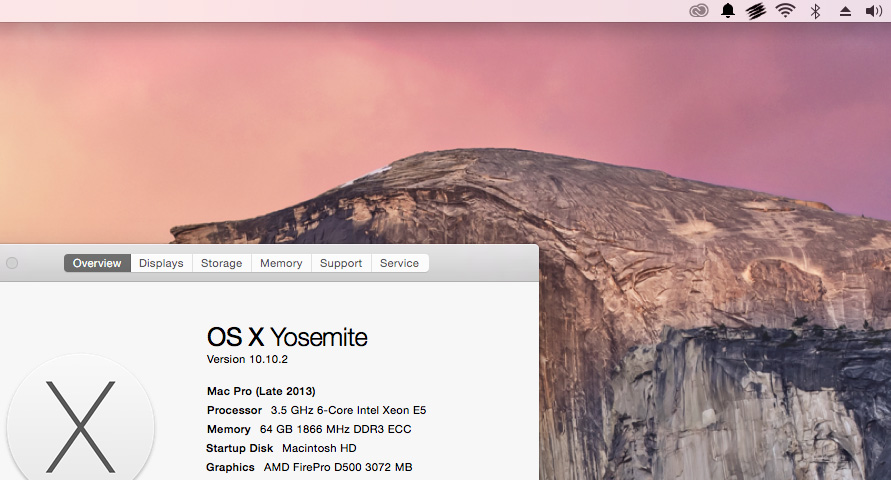Click the Version 10.10.2 text
This screenshot has width=891, height=480.
tap(247, 360)
